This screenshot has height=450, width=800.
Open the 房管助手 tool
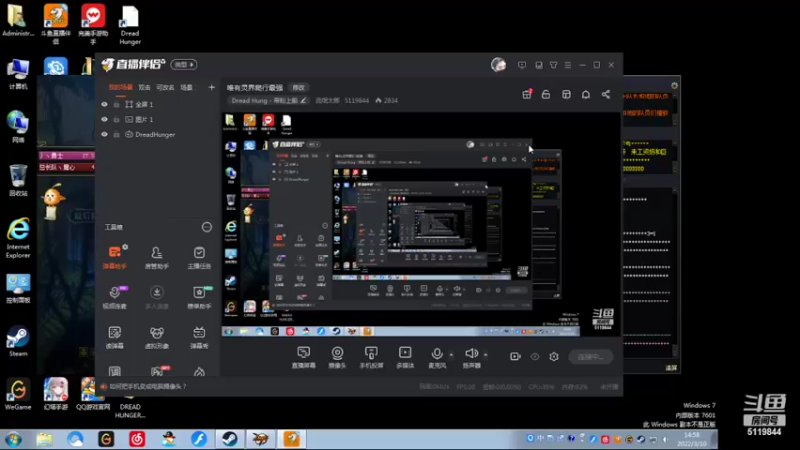pyautogui.click(x=157, y=257)
